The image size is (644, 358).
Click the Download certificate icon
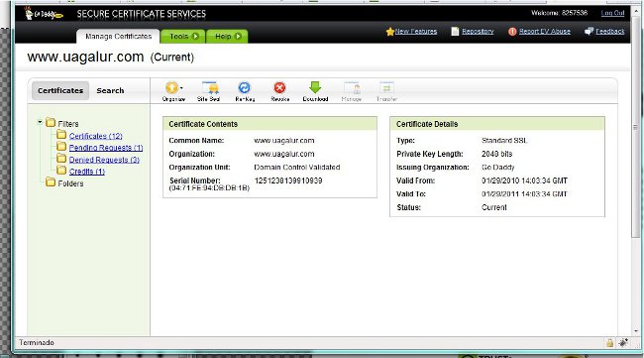(x=315, y=87)
